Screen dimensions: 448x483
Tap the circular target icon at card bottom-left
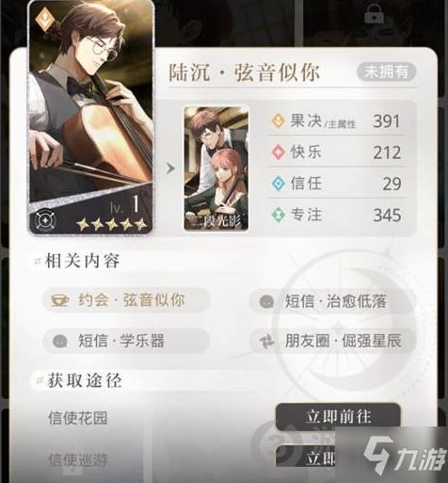tap(44, 219)
